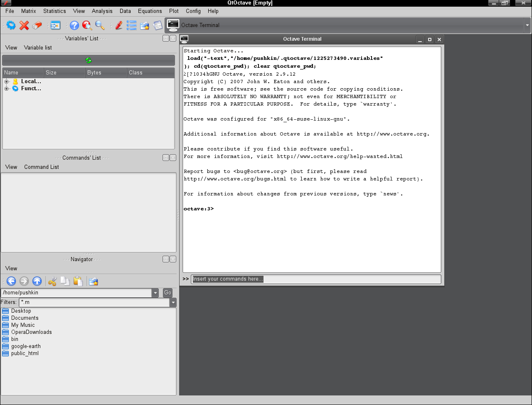Image resolution: width=532 pixels, height=405 pixels.
Task: Click the table window icon in toolbar
Action: pos(56,25)
